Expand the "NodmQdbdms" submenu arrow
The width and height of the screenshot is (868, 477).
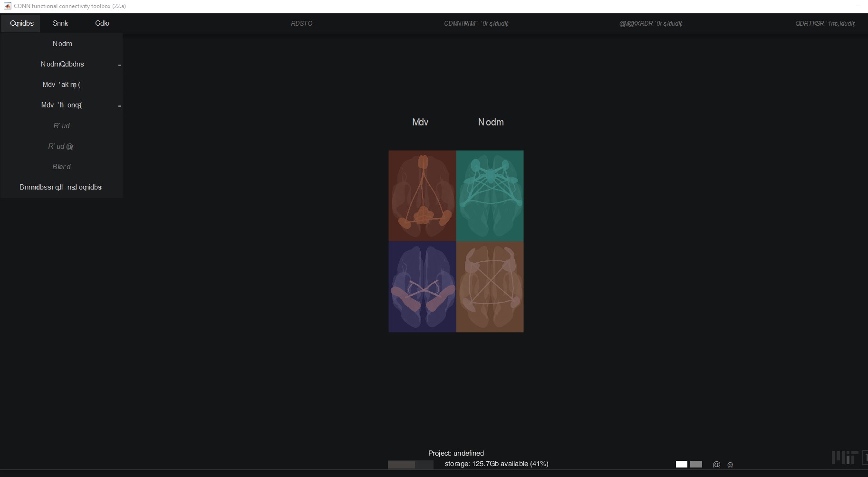coord(119,65)
